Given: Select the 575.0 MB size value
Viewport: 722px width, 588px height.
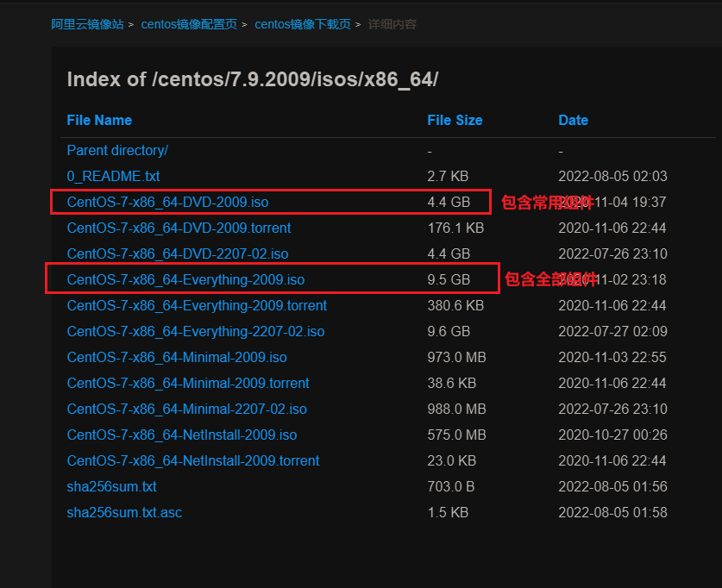Looking at the screenshot, I should (x=457, y=435).
